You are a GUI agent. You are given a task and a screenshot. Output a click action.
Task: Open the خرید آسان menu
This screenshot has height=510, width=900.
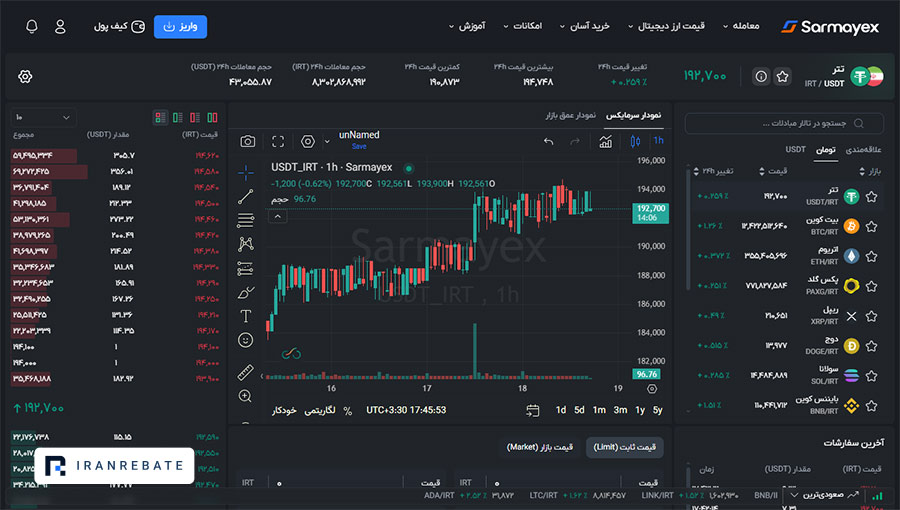click(x=584, y=26)
